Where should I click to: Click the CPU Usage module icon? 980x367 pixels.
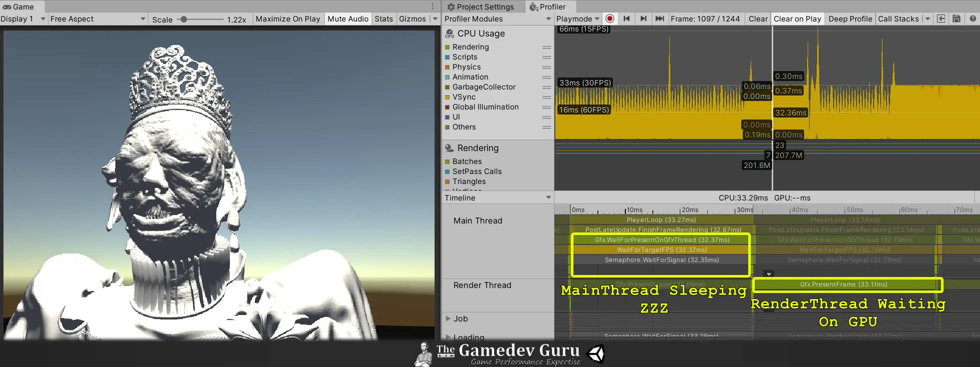[450, 33]
